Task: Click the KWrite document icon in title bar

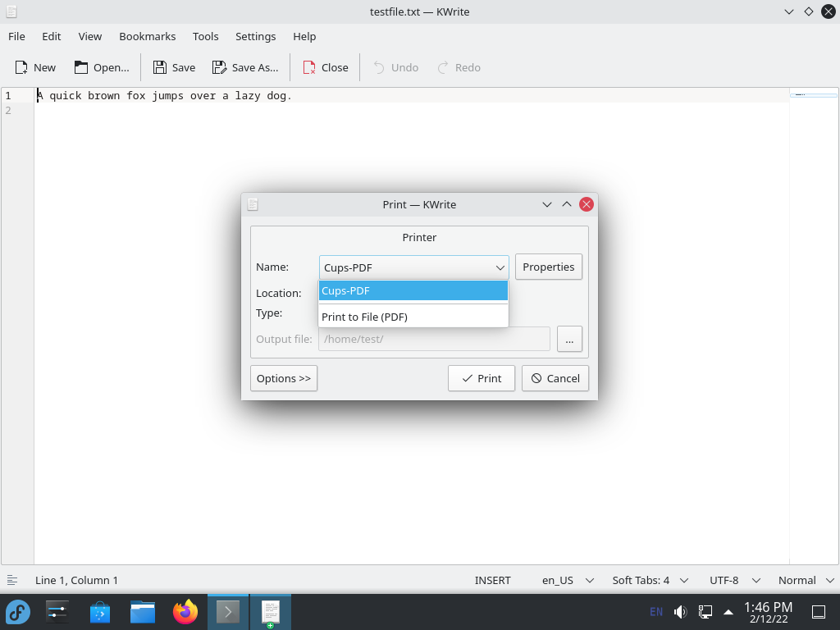Action: tap(11, 11)
